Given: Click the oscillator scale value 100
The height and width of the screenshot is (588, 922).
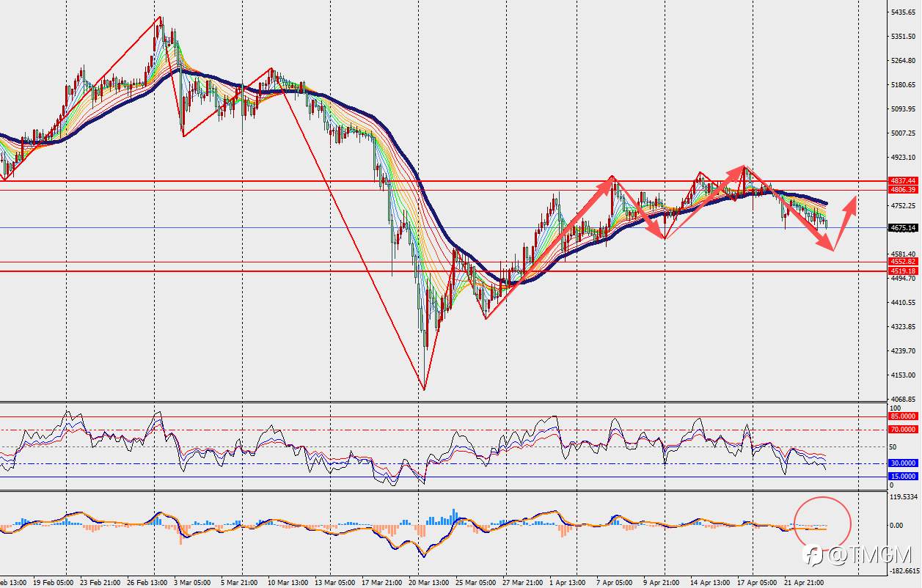Looking at the screenshot, I should tap(895, 408).
